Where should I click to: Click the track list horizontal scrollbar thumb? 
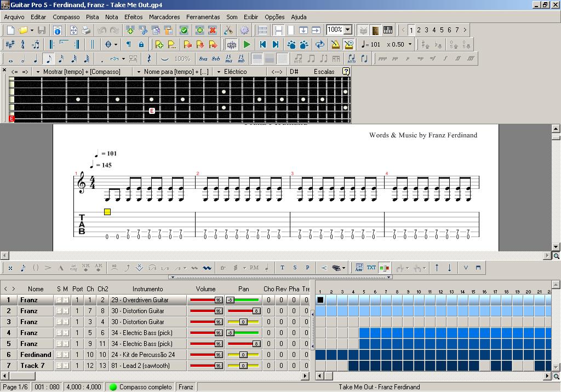[22, 376]
